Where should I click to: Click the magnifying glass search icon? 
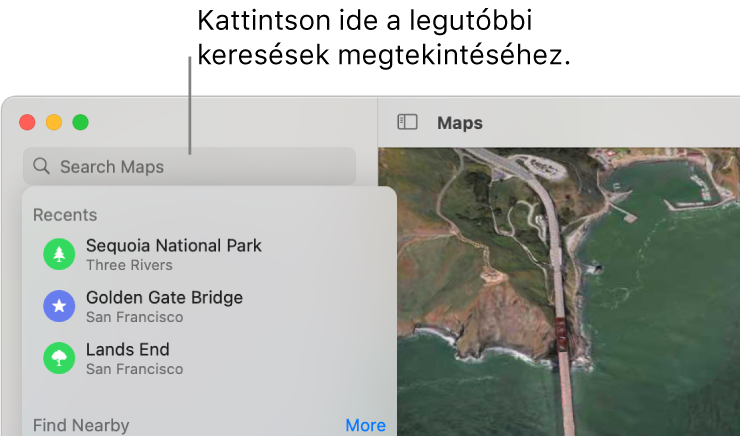(41, 166)
